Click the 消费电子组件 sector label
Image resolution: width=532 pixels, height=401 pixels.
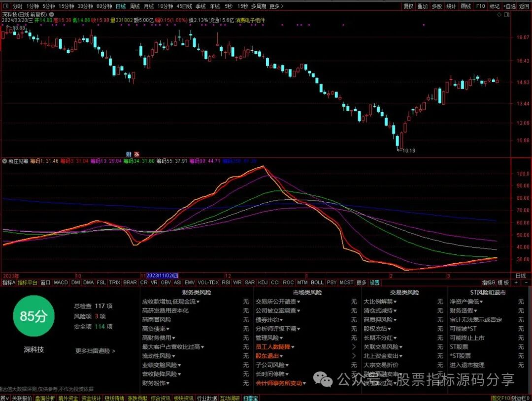(x=250, y=20)
